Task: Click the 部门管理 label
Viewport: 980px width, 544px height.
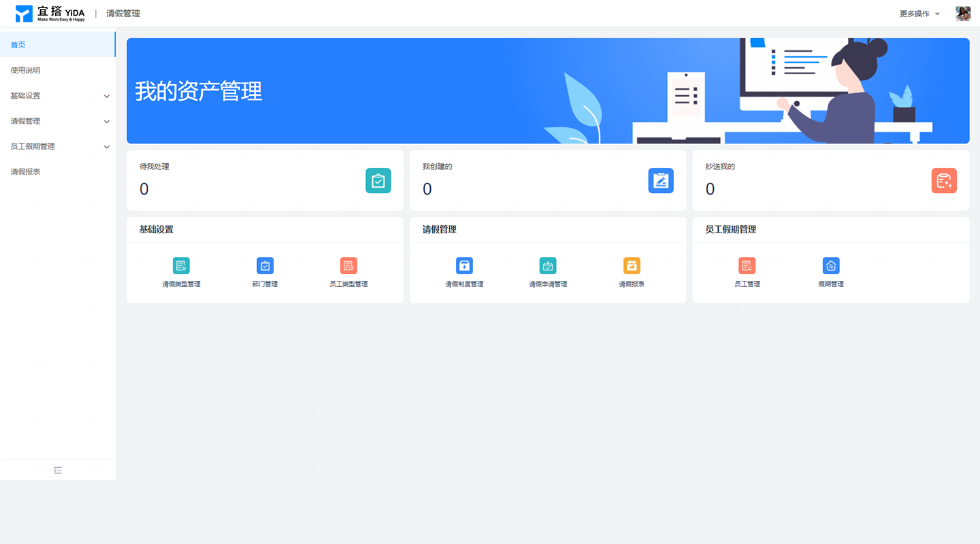Action: pyautogui.click(x=265, y=284)
